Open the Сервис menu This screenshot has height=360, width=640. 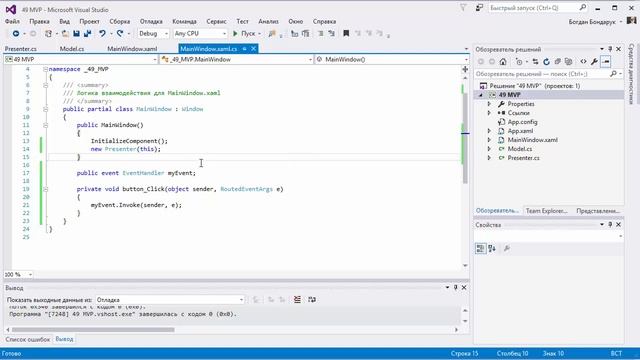pos(216,21)
